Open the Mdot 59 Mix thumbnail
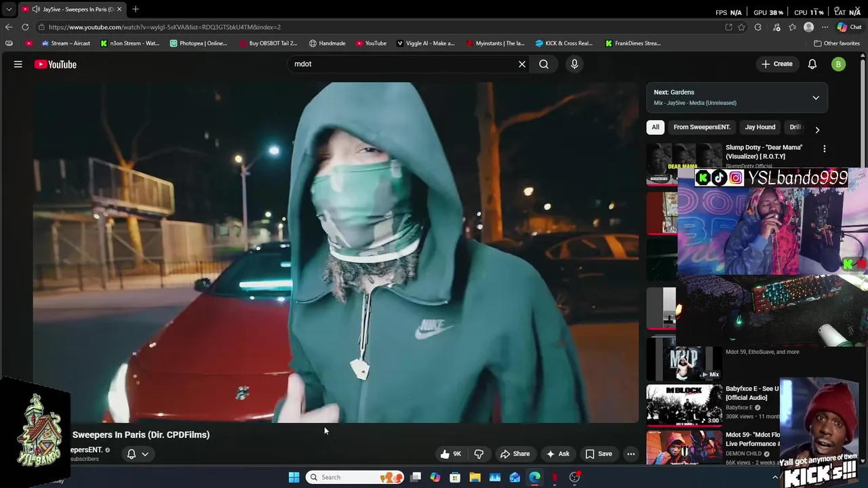Image resolution: width=868 pixels, height=488 pixels. pos(684,359)
